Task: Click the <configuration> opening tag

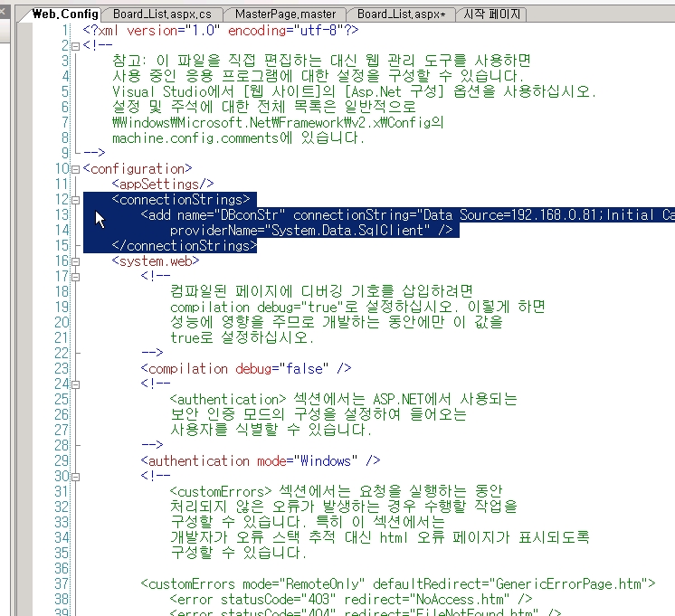Action: click(138, 169)
